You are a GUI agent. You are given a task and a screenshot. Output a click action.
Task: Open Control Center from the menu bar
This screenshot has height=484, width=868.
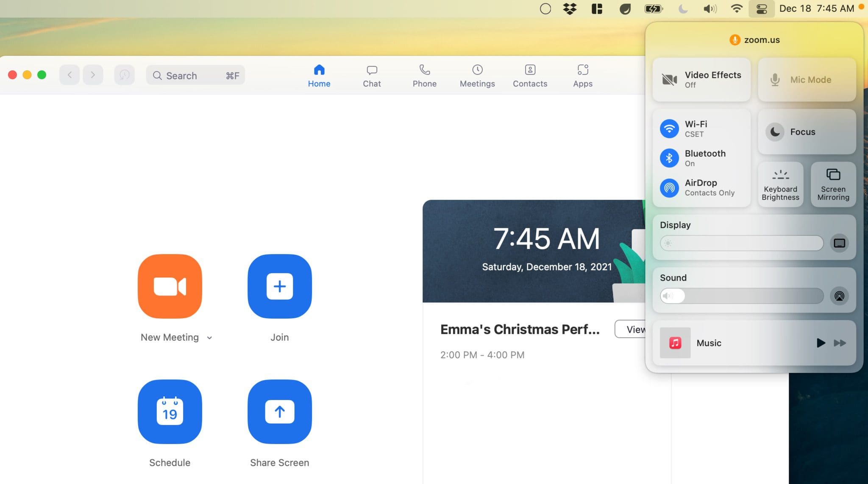[762, 8]
